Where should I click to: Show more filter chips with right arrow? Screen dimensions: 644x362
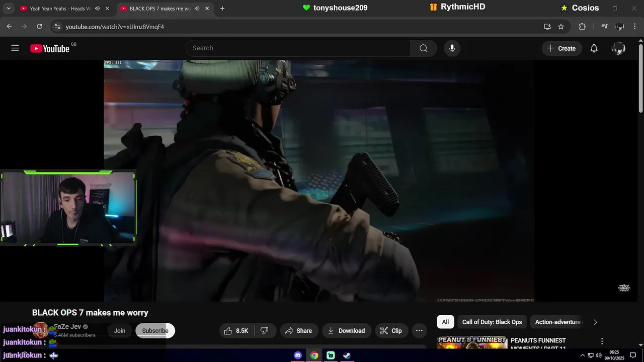595,322
